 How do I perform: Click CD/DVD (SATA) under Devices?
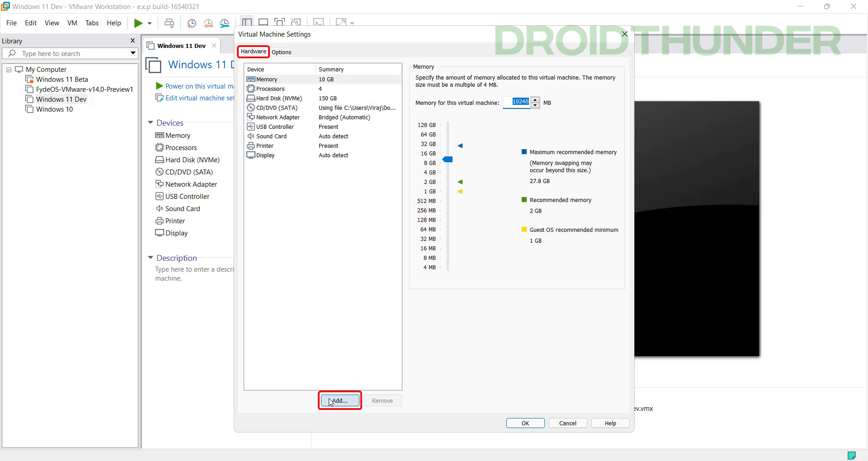click(x=184, y=172)
